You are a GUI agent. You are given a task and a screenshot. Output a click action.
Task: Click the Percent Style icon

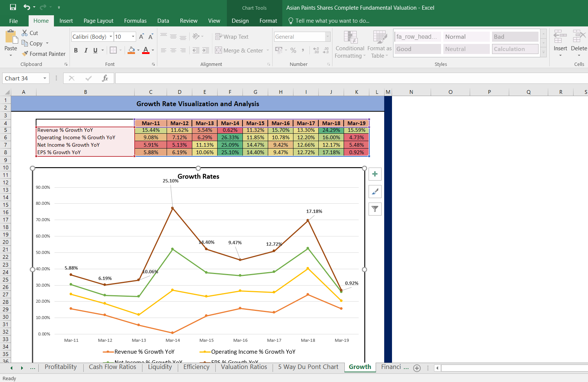293,50
